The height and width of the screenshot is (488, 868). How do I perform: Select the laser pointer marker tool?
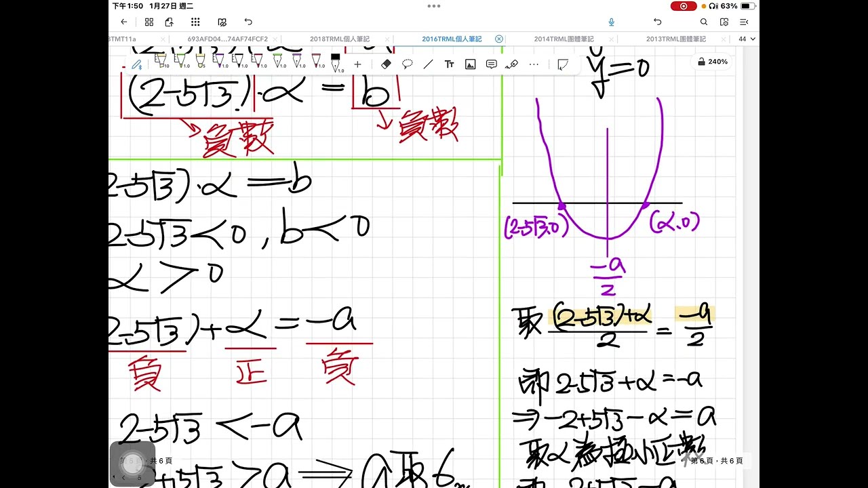(x=512, y=64)
